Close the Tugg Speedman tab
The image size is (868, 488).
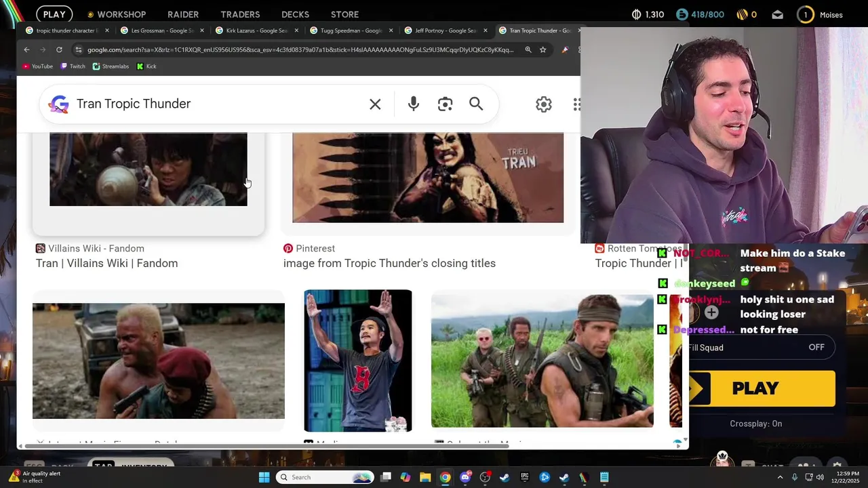(x=391, y=30)
